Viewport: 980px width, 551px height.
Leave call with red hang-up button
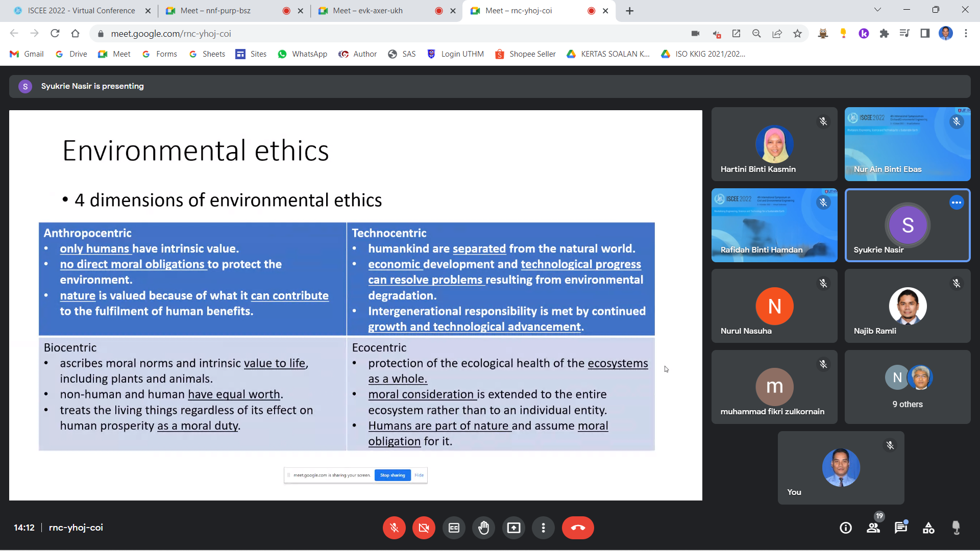578,528
